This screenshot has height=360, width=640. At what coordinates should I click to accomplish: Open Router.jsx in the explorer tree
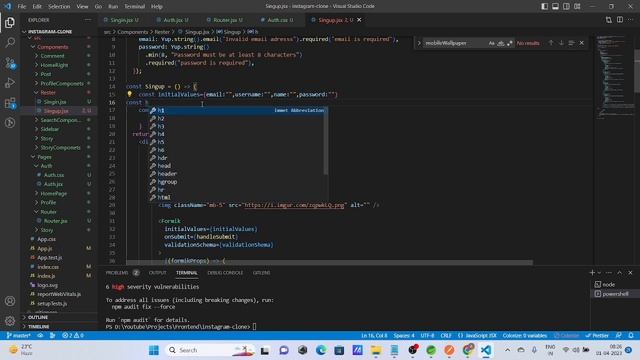(56, 221)
